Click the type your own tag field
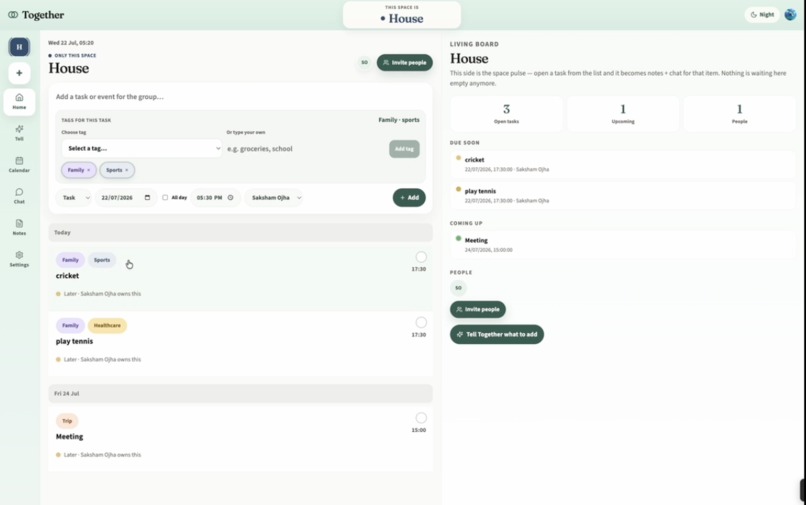Screen dimensions: 806x505 (x=305, y=149)
